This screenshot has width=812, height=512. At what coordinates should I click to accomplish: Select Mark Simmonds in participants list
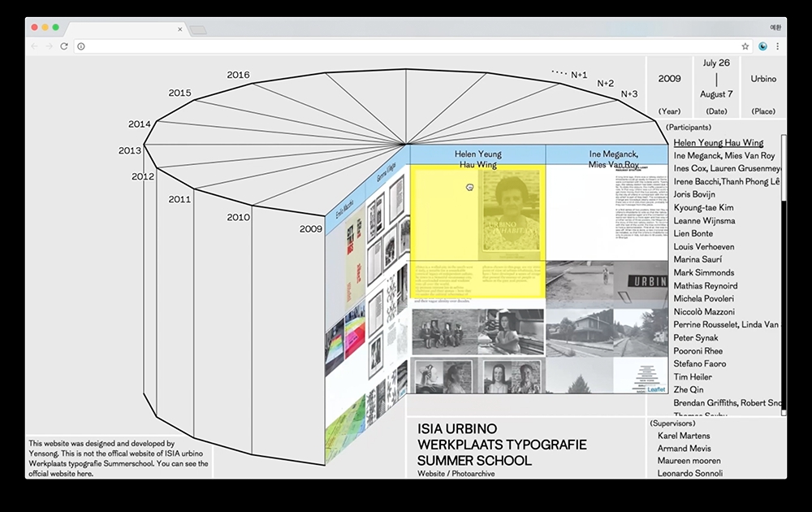[x=704, y=272]
